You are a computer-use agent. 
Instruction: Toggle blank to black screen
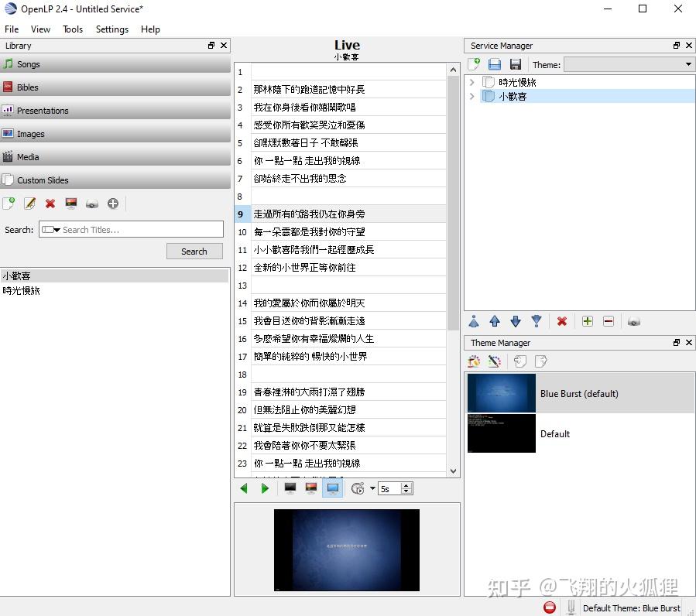tap(290, 488)
